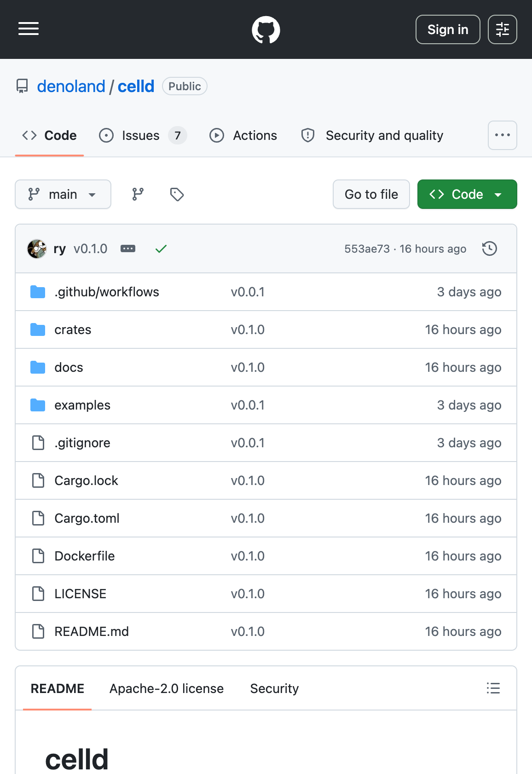532x774 pixels.
Task: Switch to Security tab in README panel
Action: point(274,688)
